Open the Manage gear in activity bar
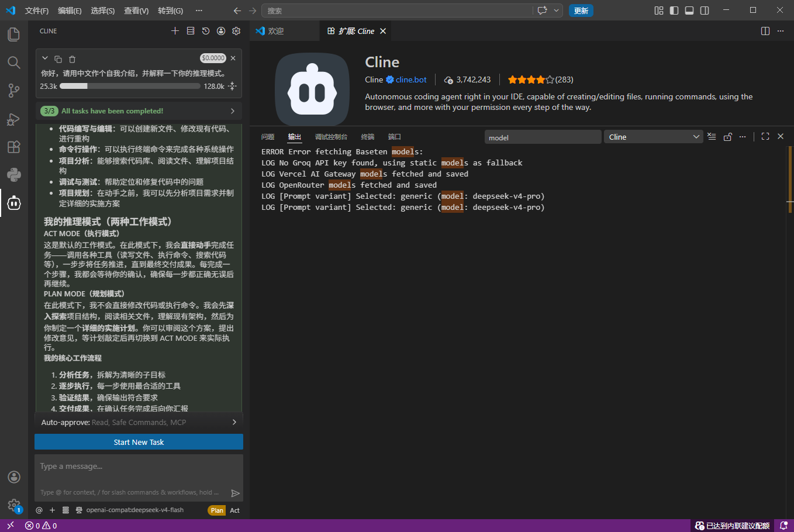794x532 pixels. coord(14,505)
